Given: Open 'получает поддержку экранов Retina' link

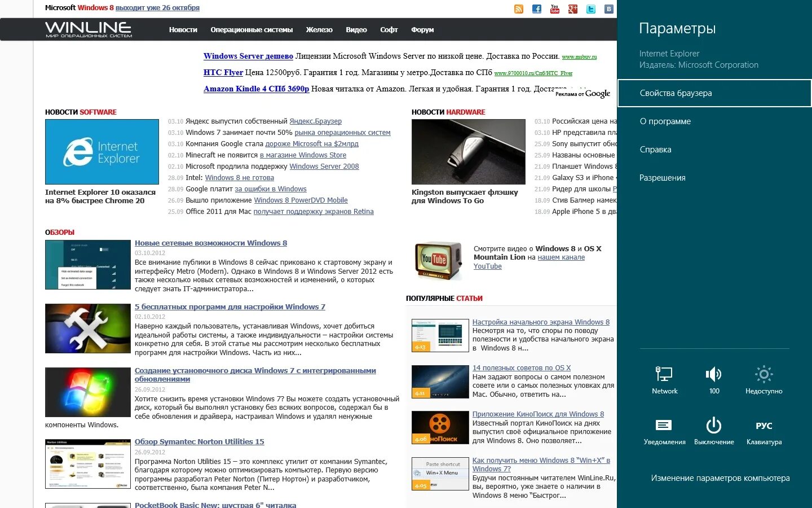Looking at the screenshot, I should (314, 212).
